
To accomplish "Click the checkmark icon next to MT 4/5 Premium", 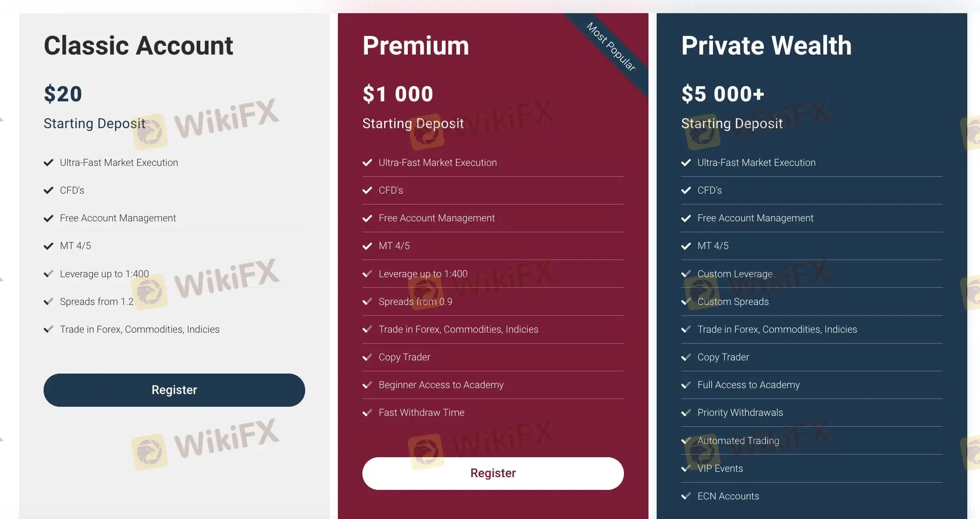I will coord(367,245).
